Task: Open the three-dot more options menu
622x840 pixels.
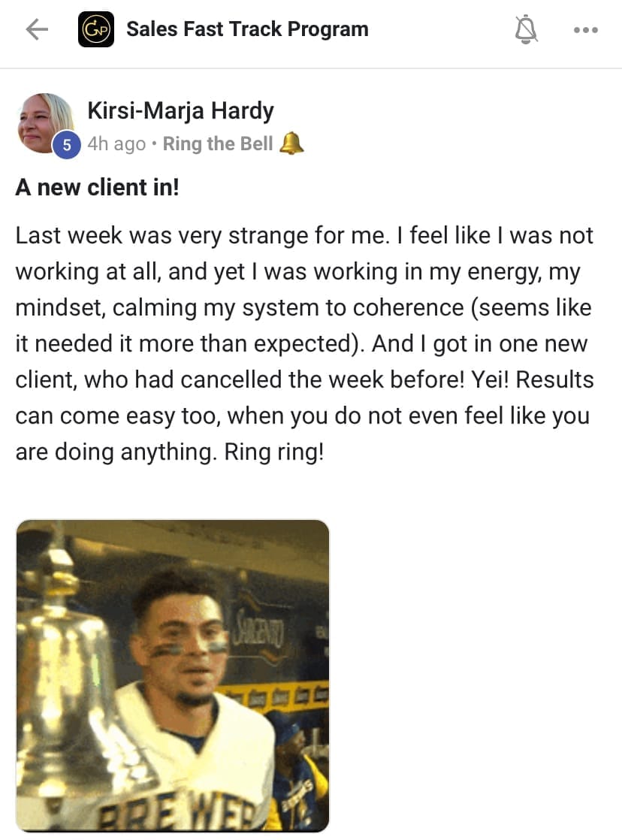Action: click(x=585, y=30)
